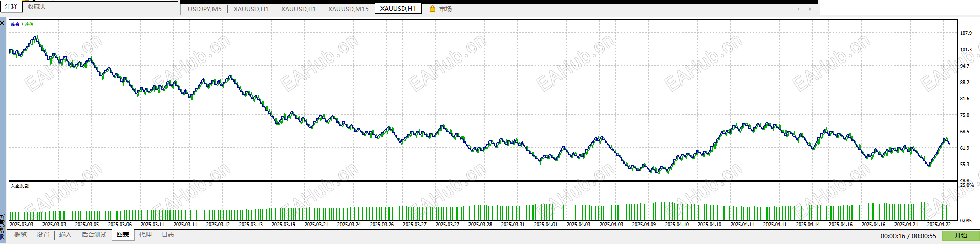Select the XAUUSD,M15 chart tab
This screenshot has height=244, width=980.
pos(348,9)
